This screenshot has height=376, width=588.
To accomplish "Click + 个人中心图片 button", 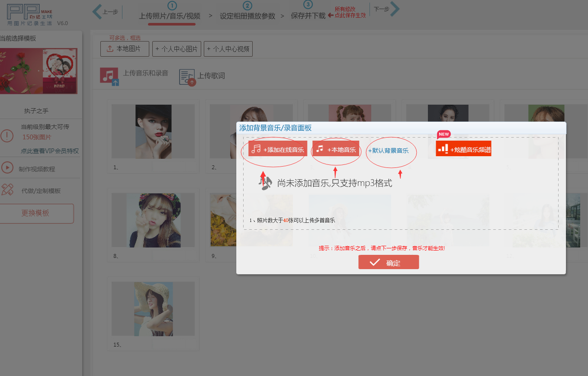I will pyautogui.click(x=177, y=49).
